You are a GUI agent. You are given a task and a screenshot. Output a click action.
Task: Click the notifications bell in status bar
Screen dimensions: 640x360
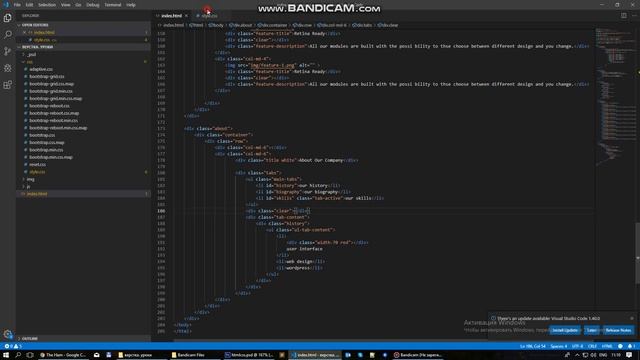coord(631,346)
